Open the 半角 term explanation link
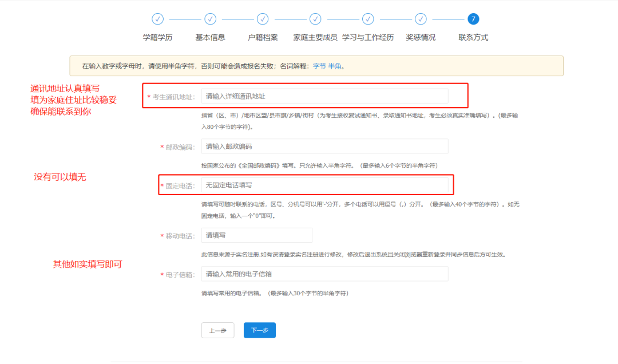The height and width of the screenshot is (364, 618). [335, 66]
